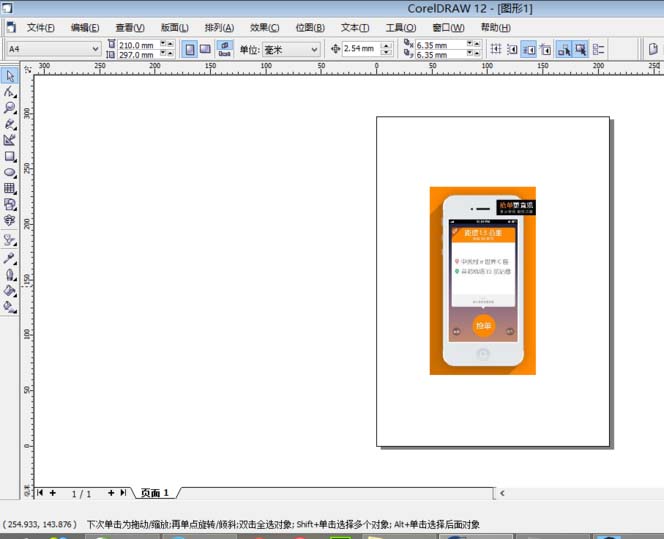Viewport: 664px width, 539px height.
Task: Open the 文件(F) menu
Action: (41, 28)
